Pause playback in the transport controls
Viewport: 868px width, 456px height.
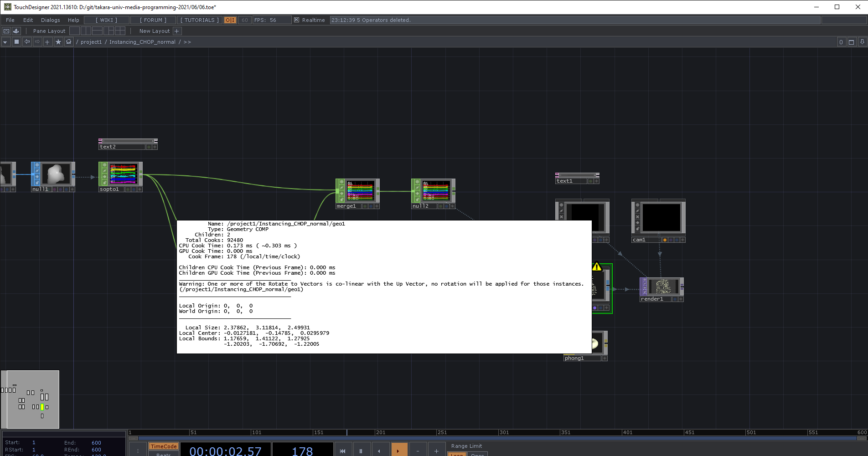pyautogui.click(x=361, y=451)
